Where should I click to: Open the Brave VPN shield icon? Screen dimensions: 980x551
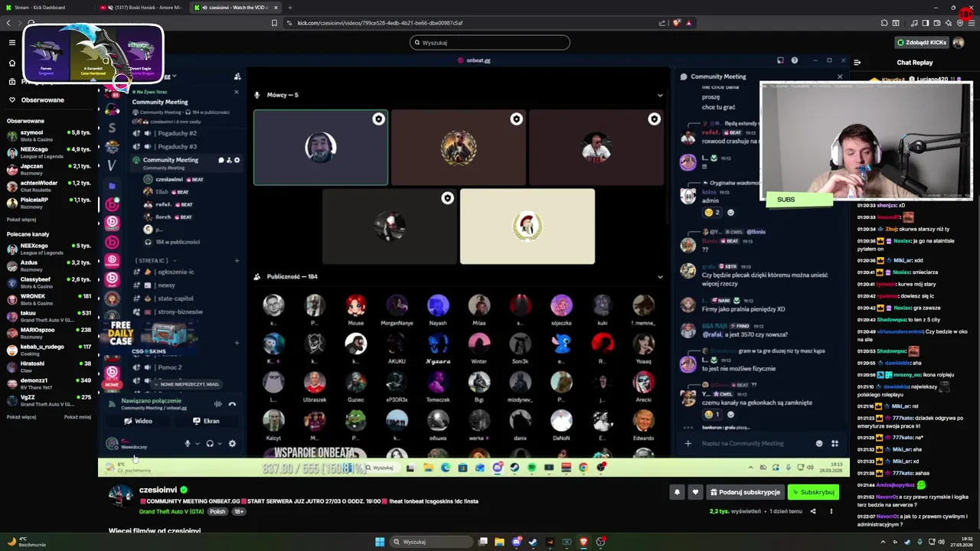coord(959,23)
